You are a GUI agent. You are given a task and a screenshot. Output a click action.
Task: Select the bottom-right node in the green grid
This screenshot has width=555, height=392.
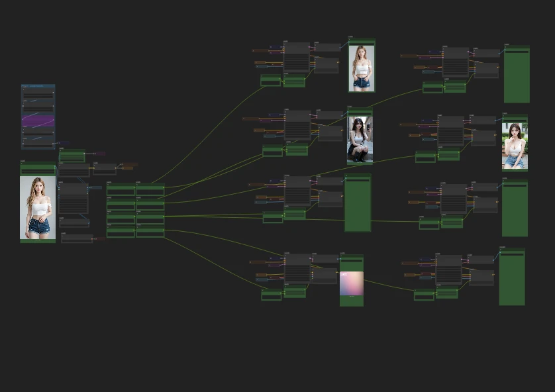pyautogui.click(x=150, y=231)
